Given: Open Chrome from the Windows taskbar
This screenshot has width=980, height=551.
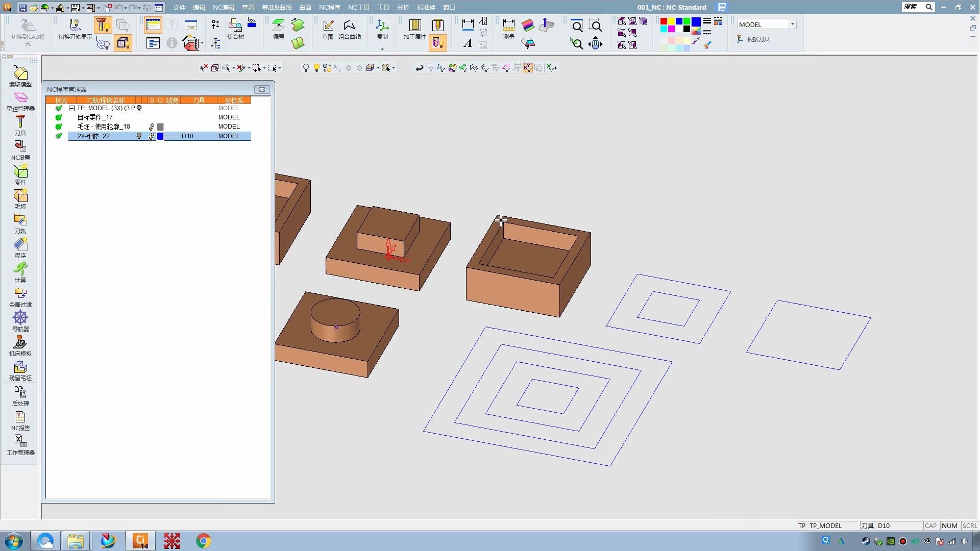Looking at the screenshot, I should (x=203, y=541).
